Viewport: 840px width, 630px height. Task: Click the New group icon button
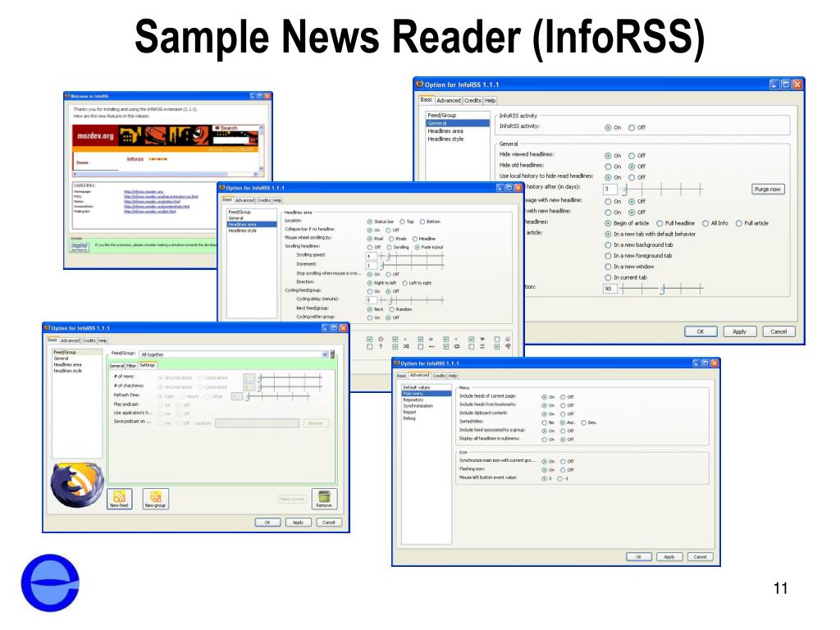(x=155, y=498)
